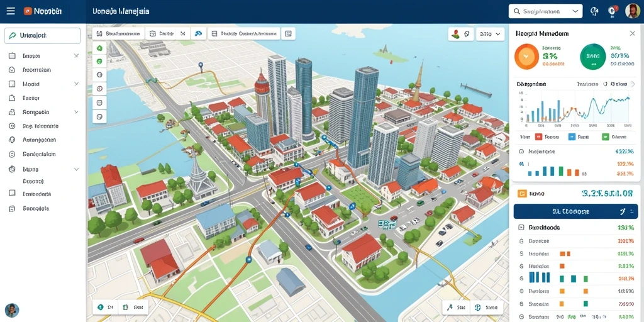Screen dimensions: 644x322
Task: Click the third icon, a dark circle, in the vertical toolbar
Action: click(99, 75)
